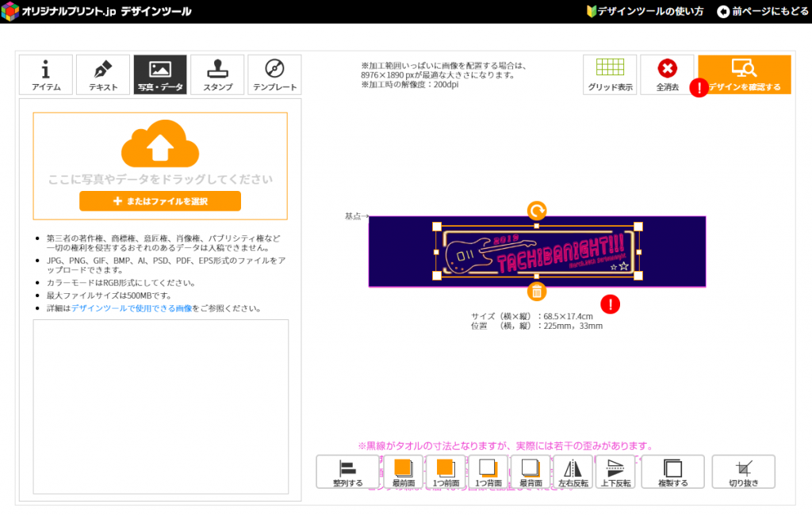Click デザインを確認する confirm design button
This screenshot has height=515, width=812.
click(x=744, y=74)
